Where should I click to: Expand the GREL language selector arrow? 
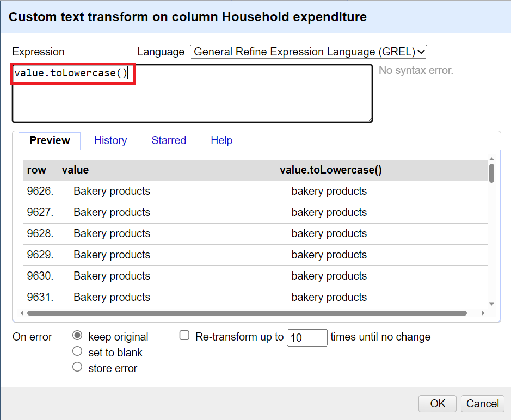click(x=420, y=52)
